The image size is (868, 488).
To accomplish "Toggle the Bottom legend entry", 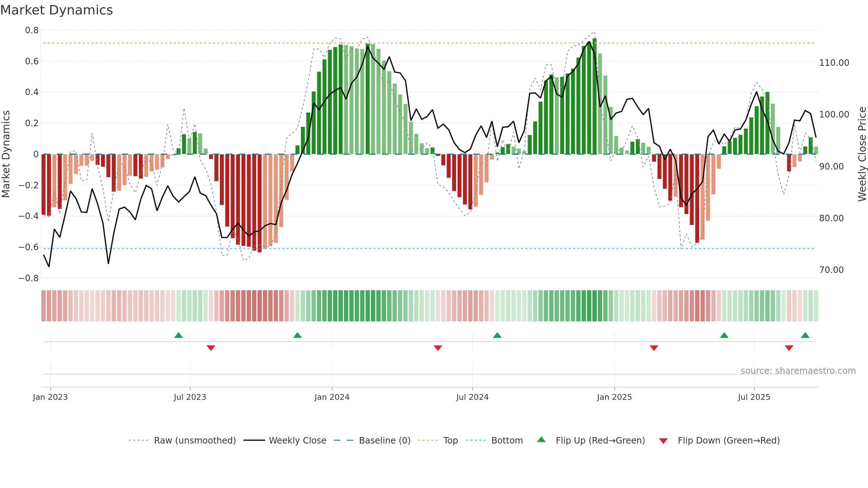I will tap(494, 440).
